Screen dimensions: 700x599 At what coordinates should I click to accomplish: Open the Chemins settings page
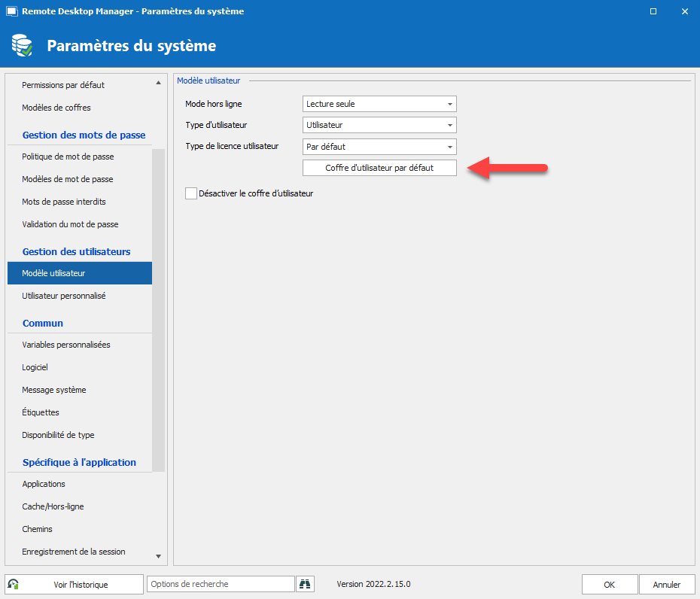[37, 529]
